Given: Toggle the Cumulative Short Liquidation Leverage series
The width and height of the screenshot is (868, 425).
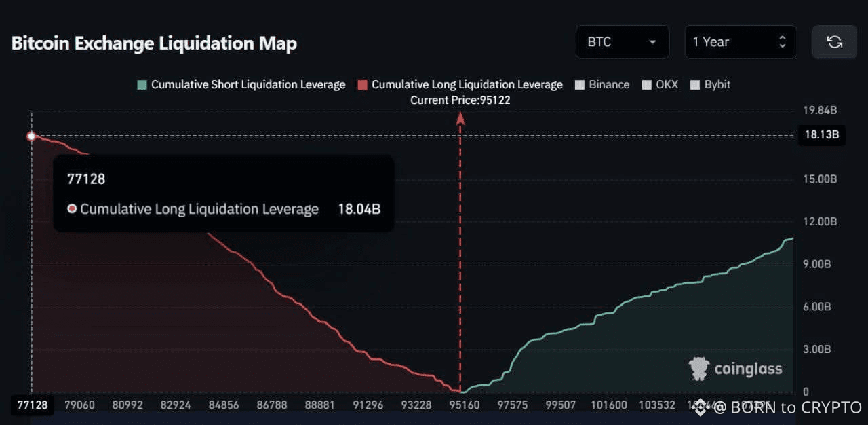Looking at the screenshot, I should pyautogui.click(x=241, y=84).
